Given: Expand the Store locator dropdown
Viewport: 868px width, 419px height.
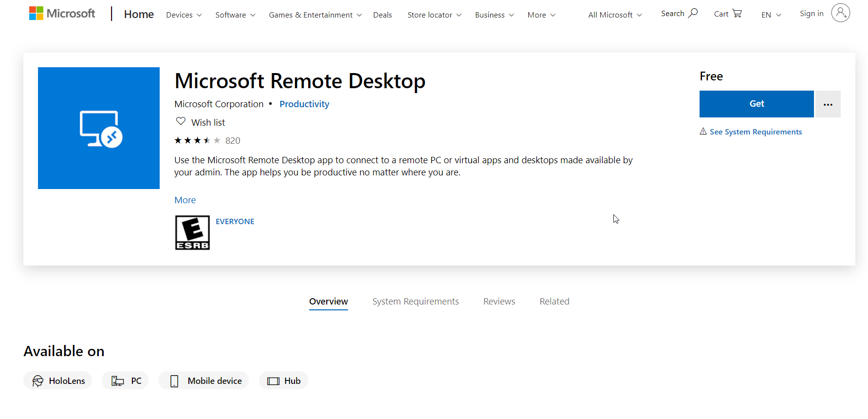Looking at the screenshot, I should (434, 15).
